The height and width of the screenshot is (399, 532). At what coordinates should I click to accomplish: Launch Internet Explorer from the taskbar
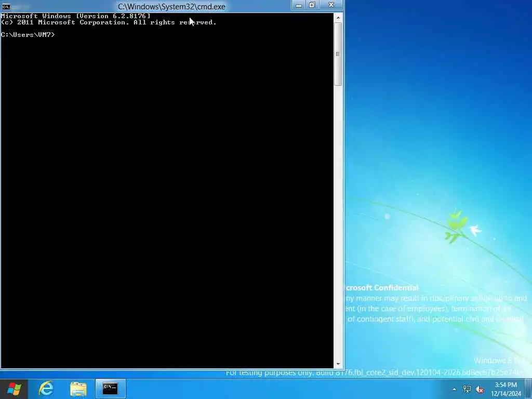[x=46, y=389]
